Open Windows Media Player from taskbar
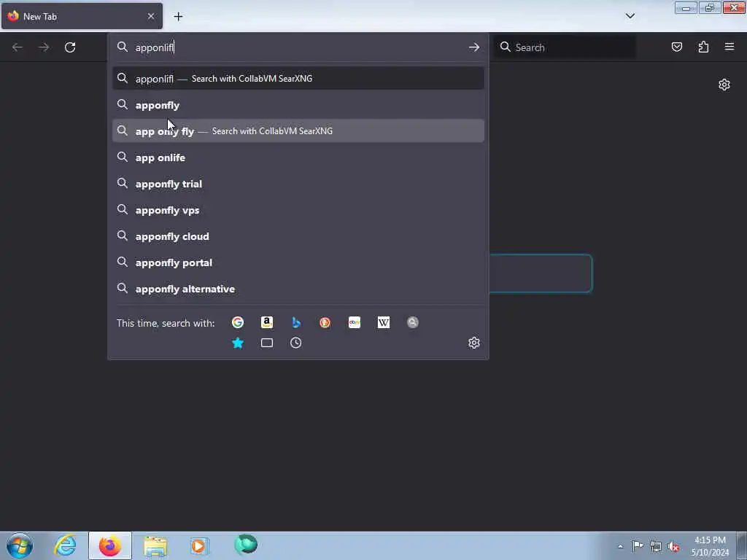Viewport: 747px width, 560px height. point(199,545)
